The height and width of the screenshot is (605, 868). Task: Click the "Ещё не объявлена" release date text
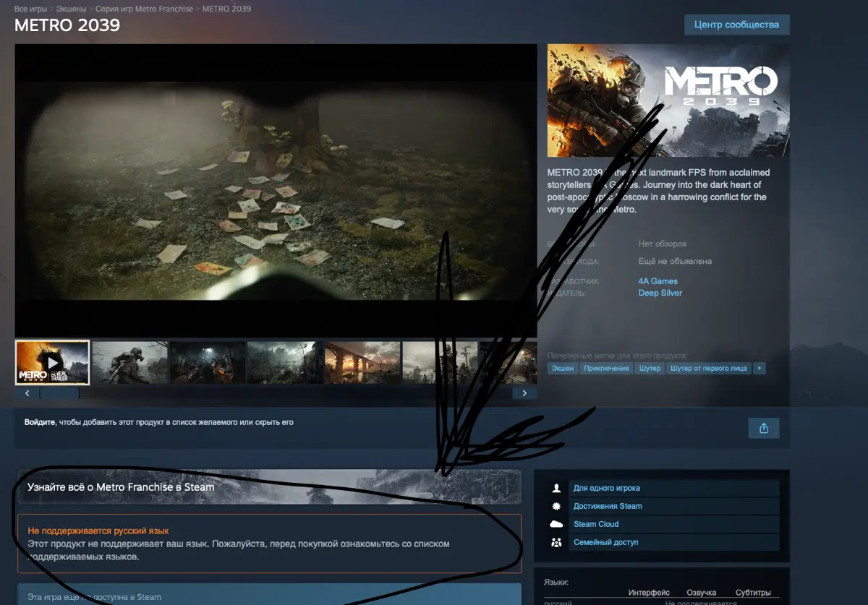(x=675, y=261)
